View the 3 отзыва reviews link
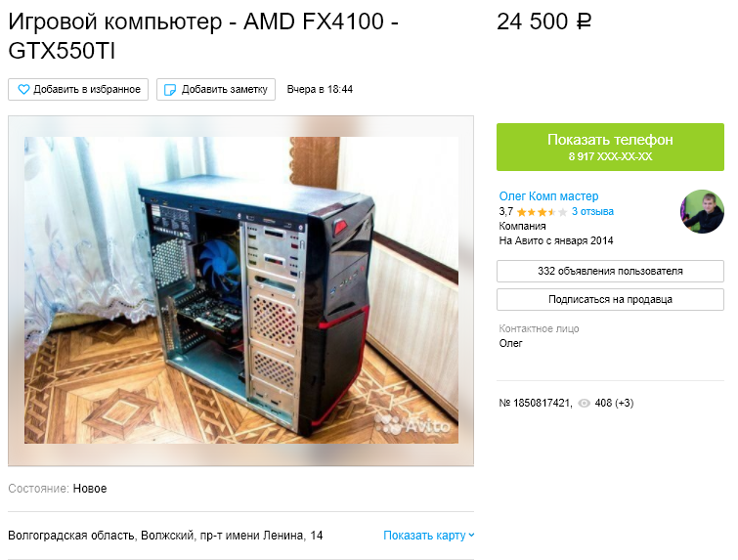Viewport: 738px width, 560px height. (x=592, y=212)
